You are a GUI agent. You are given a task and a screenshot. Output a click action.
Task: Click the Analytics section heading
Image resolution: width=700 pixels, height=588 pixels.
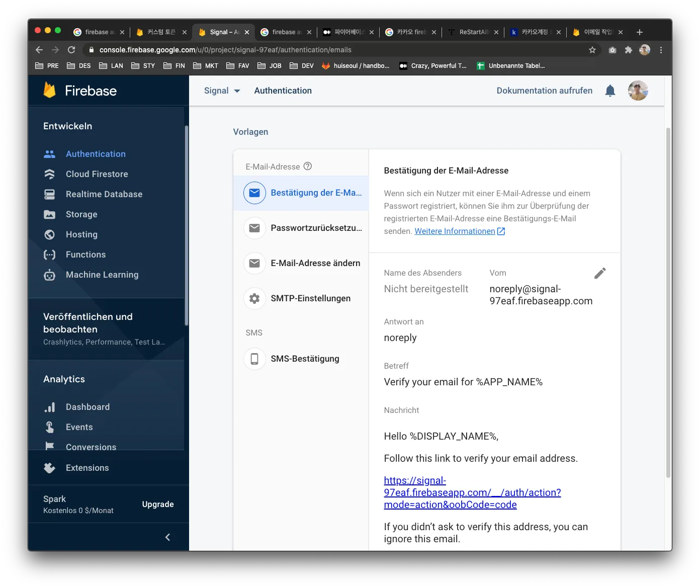(x=64, y=379)
